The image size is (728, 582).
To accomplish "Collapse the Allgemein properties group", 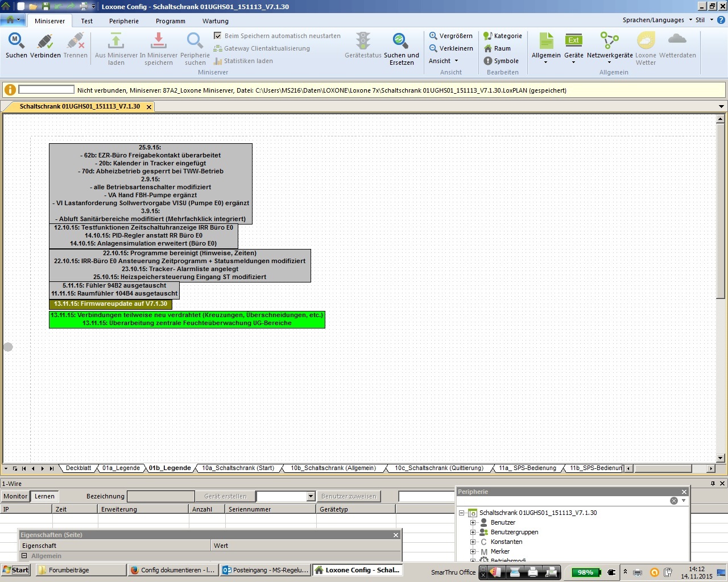I will 24,556.
